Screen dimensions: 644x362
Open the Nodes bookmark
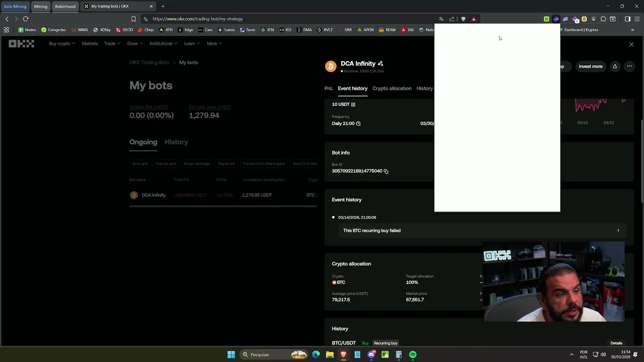tap(27, 30)
